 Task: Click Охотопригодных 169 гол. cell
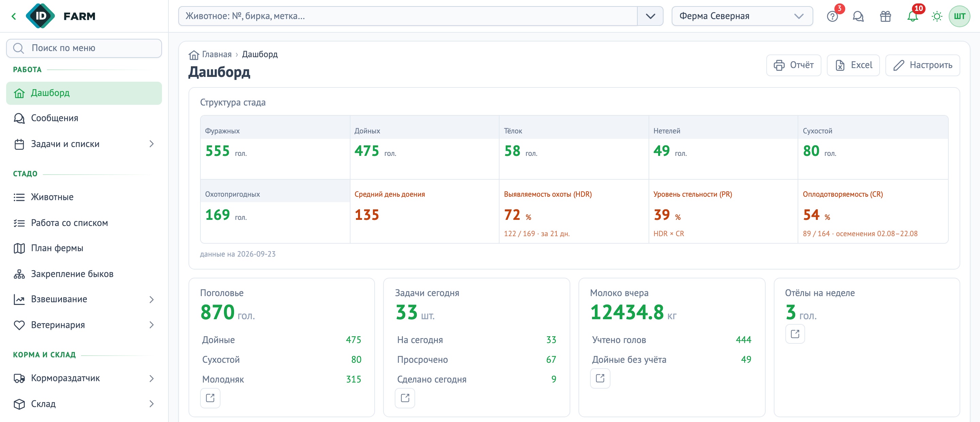275,212
